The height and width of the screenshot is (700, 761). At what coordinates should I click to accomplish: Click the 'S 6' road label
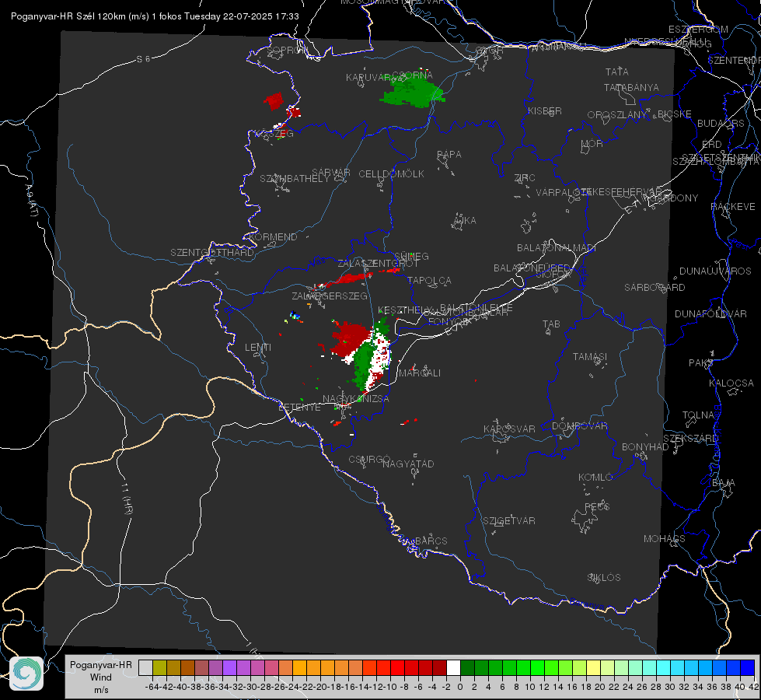pyautogui.click(x=143, y=59)
